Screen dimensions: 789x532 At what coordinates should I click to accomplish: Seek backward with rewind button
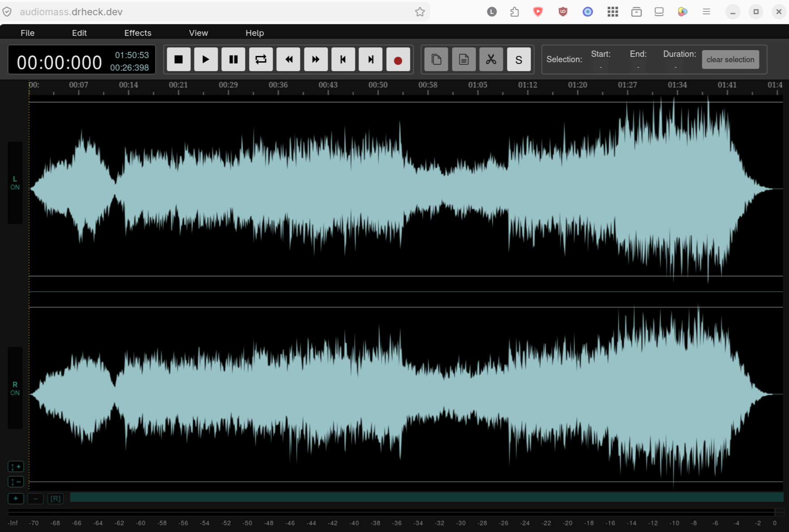288,59
